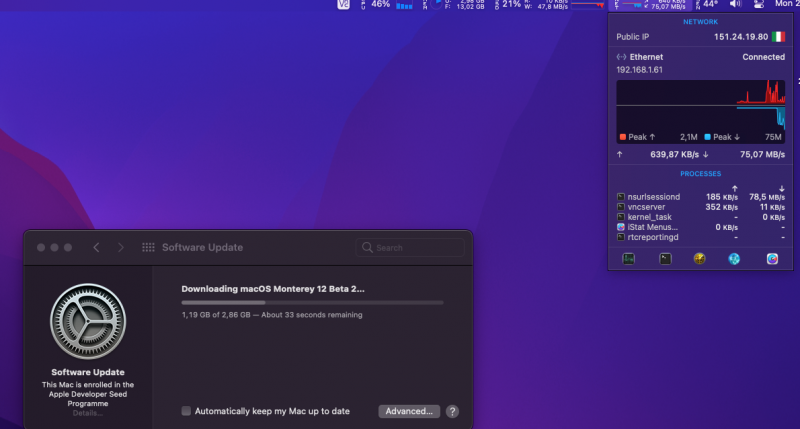
Task: Go forward in Software Update window
Action: (x=120, y=247)
